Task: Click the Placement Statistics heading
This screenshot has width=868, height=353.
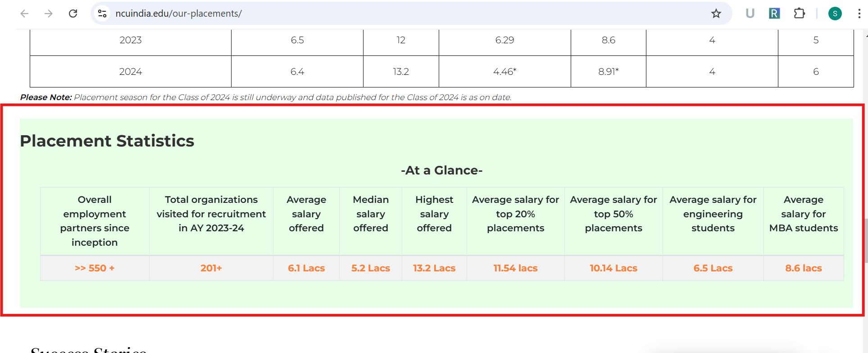Action: pyautogui.click(x=107, y=141)
